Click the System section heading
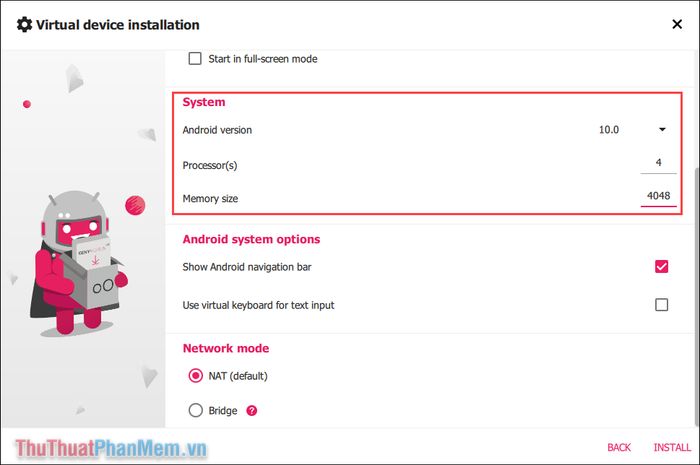 click(x=204, y=102)
